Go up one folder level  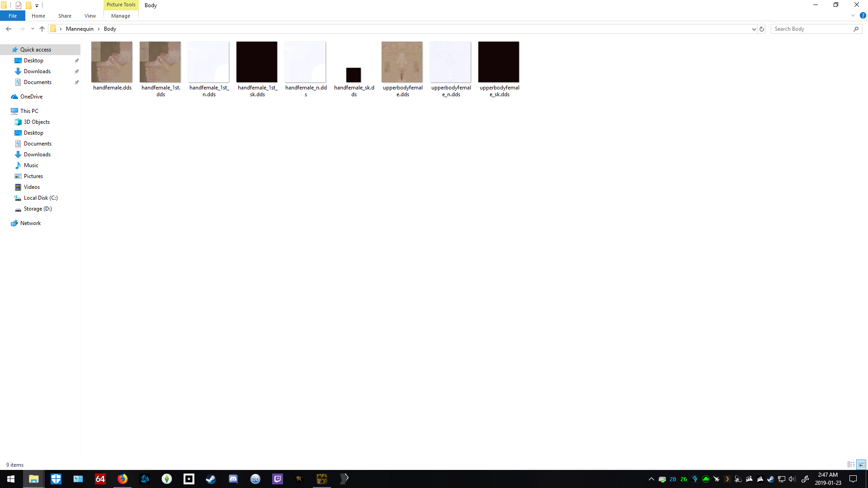pos(42,29)
